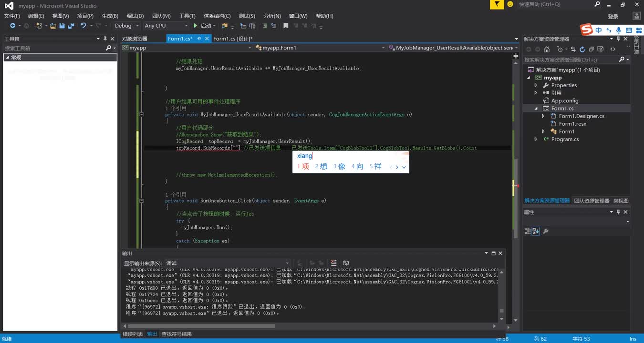This screenshot has height=343, width=644.
Task: Open the Debug configuration dropdown
Action: click(x=126, y=26)
